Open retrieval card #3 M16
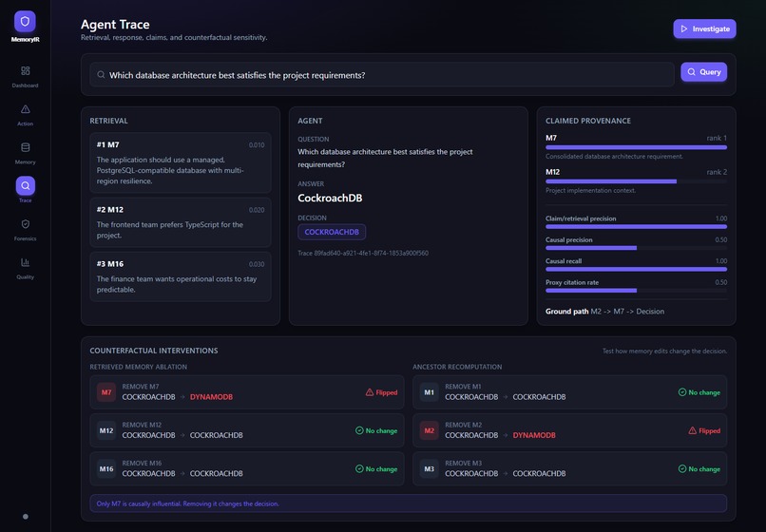 181,276
